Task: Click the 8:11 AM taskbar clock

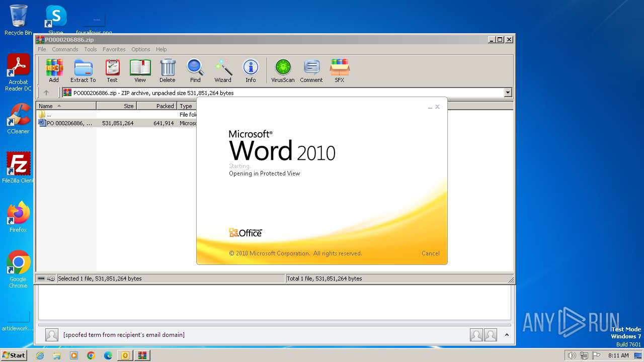Action: click(618, 355)
